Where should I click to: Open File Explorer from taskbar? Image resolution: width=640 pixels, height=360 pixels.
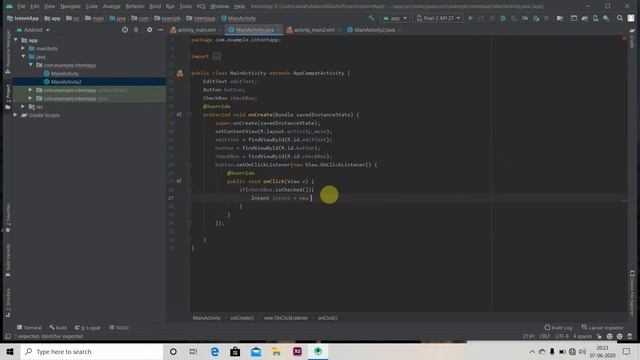click(x=276, y=351)
